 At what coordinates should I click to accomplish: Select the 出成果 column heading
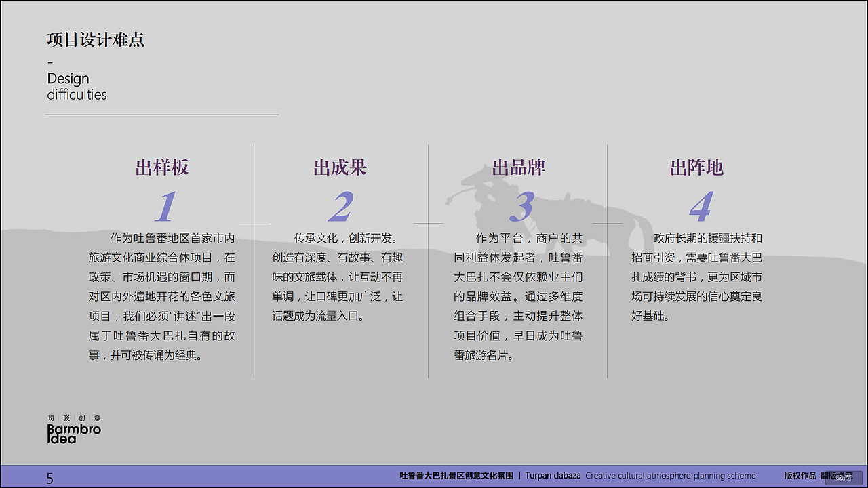340,167
